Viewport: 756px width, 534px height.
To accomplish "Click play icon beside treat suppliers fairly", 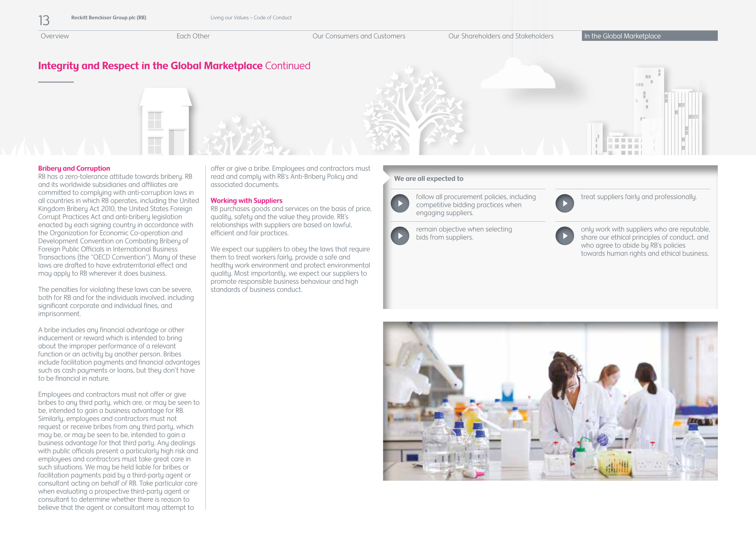I will (x=565, y=203).
